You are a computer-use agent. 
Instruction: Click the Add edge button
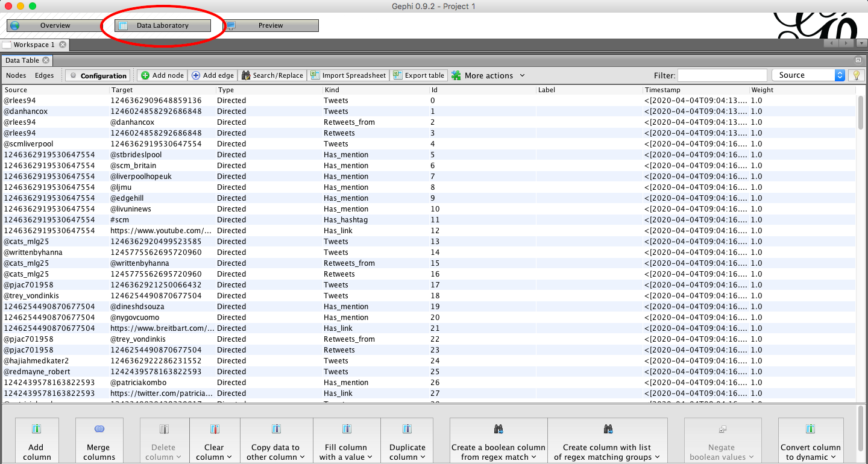[213, 75]
